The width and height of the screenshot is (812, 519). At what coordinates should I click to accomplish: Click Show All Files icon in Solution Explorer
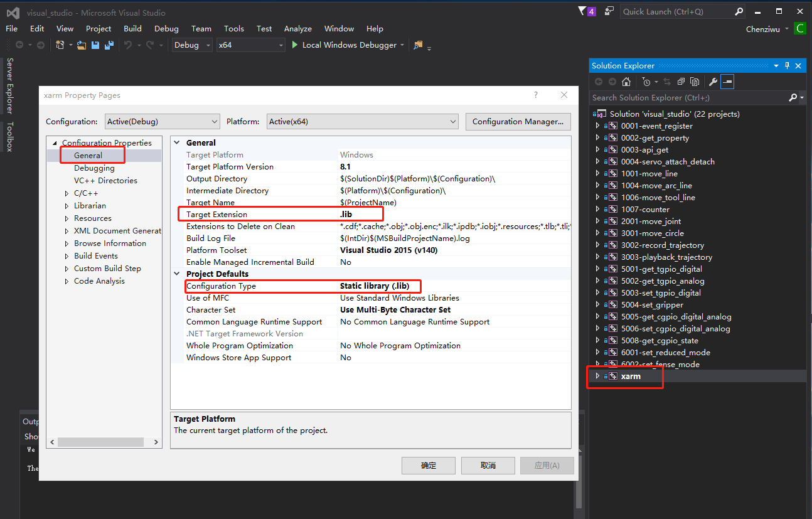[x=695, y=82]
